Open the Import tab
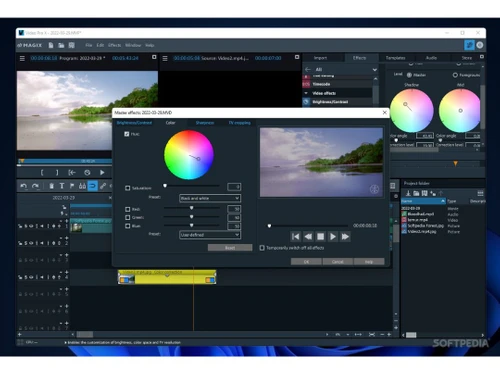This screenshot has width=500, height=375. click(320, 58)
